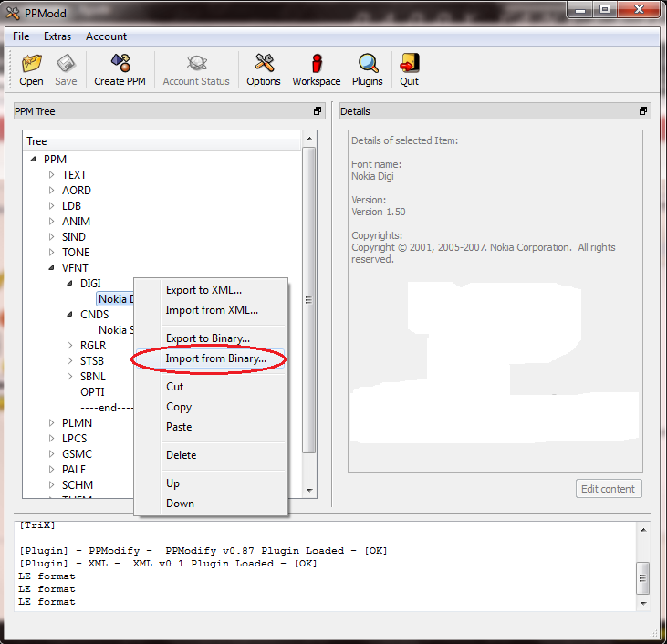Click the PPModify v0.87 Plugin Loaded log line
667x644 pixels.
[203, 550]
